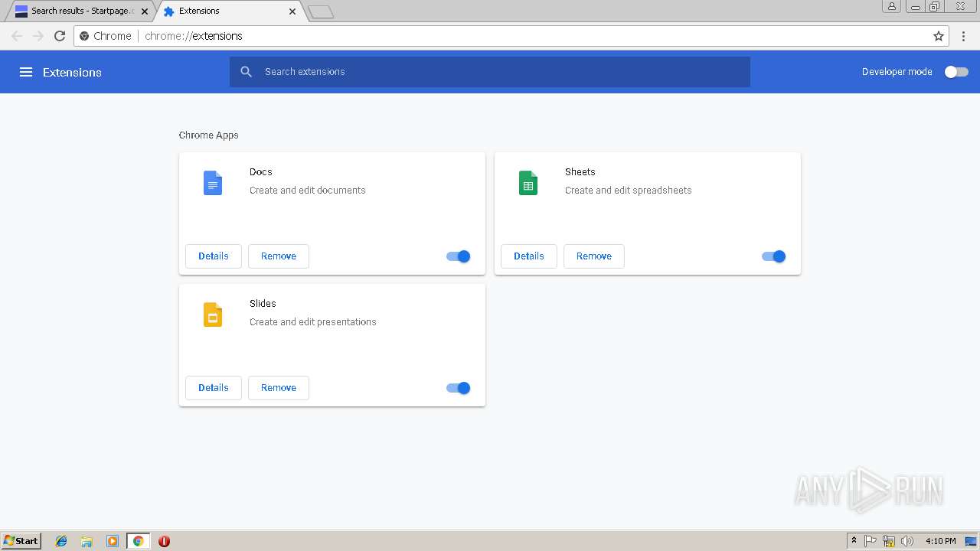The height and width of the screenshot is (551, 980).
Task: Open the Opera taskbar icon
Action: pos(164,541)
